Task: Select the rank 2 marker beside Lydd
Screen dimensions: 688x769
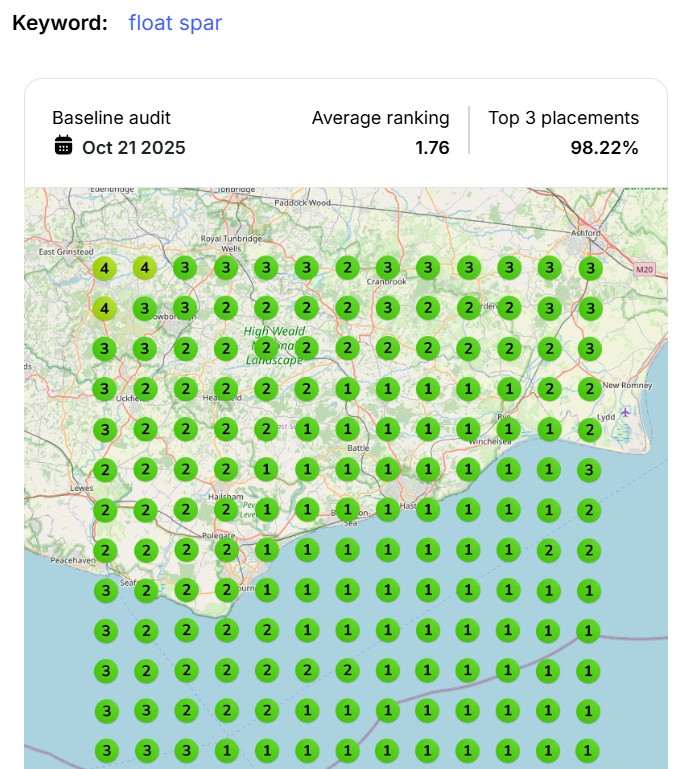Action: 590,429
